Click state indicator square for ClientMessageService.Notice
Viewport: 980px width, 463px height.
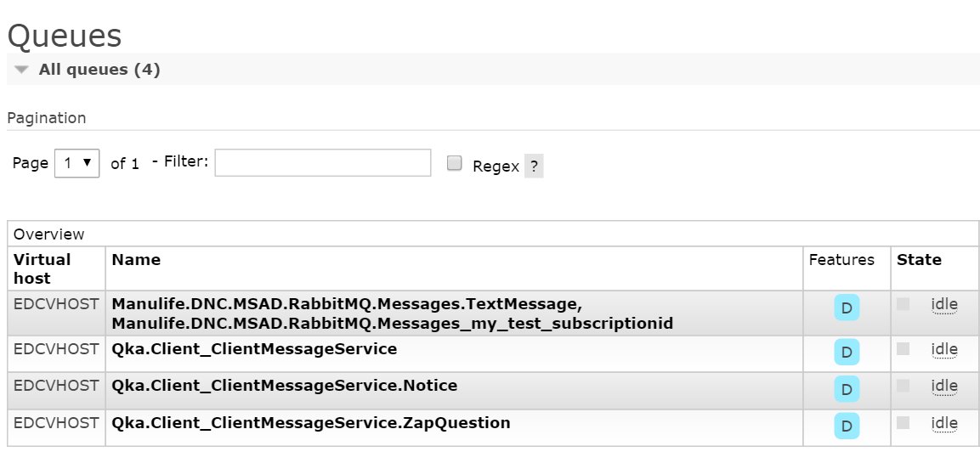pos(904,386)
